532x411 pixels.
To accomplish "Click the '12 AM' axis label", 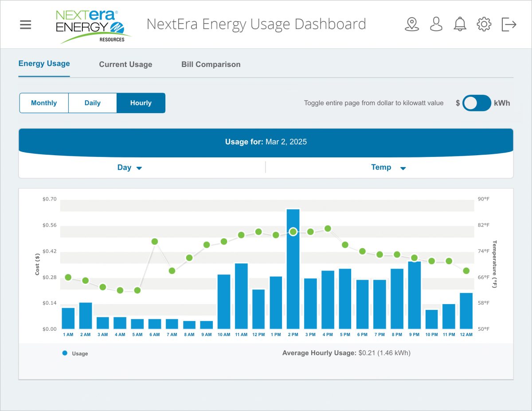I will point(466,335).
